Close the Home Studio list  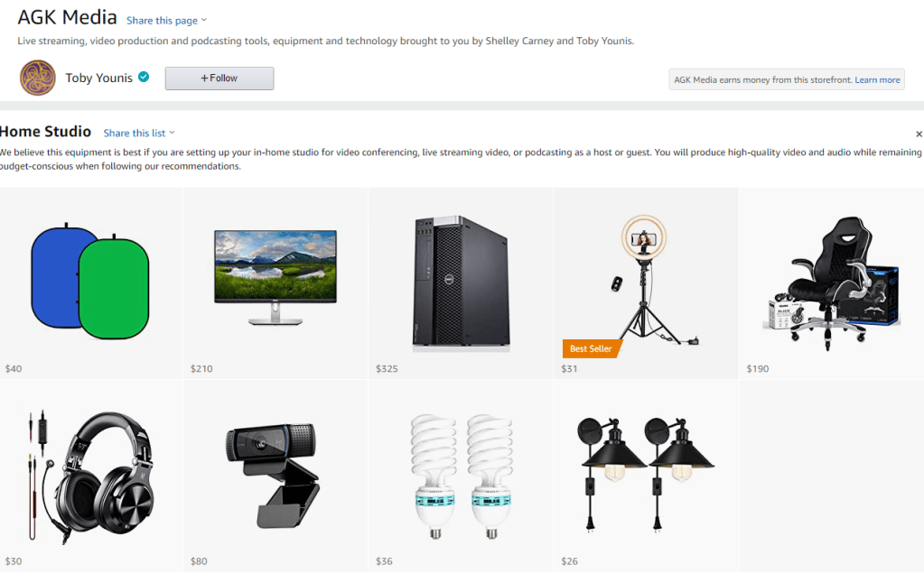point(919,134)
